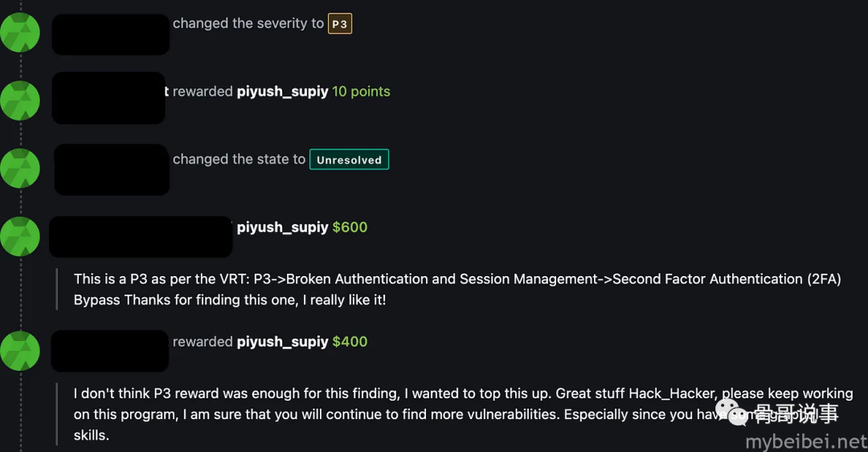Click the avatar beside the $600 reward entry
The width and height of the screenshot is (868, 452).
click(x=20, y=236)
